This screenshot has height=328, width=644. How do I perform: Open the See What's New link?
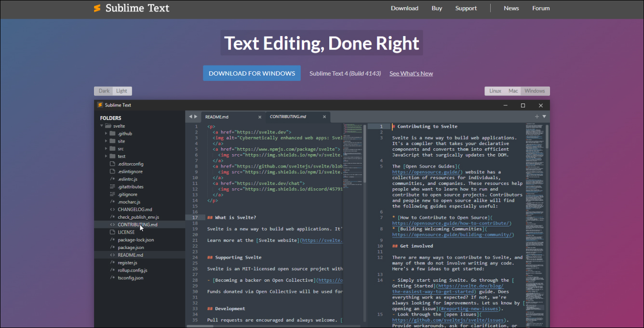click(x=411, y=73)
